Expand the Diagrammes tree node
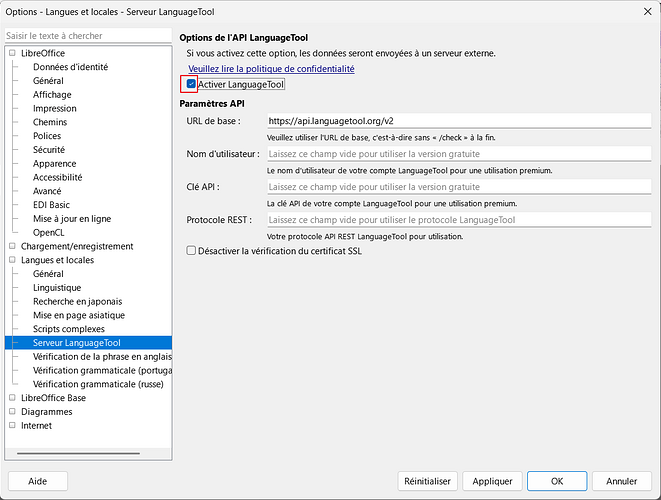This screenshot has height=500, width=661. tap(13, 411)
